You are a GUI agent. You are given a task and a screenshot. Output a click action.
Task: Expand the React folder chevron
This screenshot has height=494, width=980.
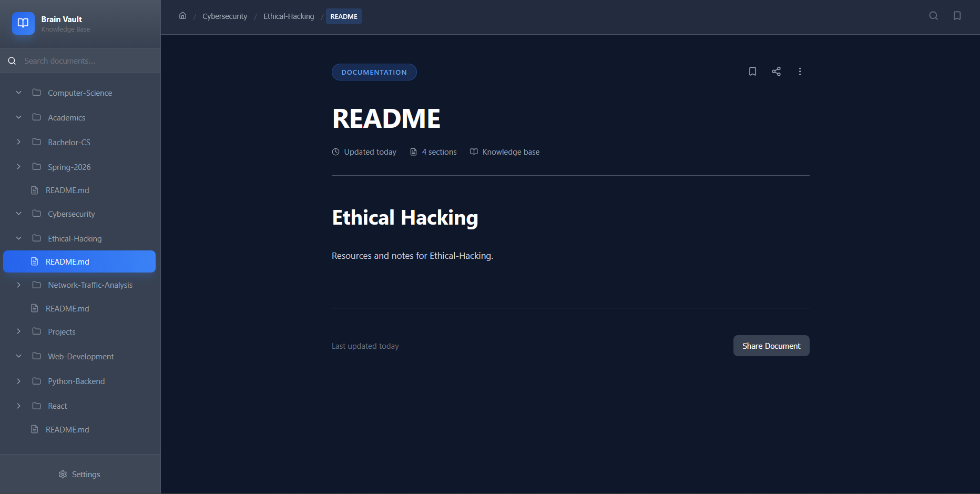tap(19, 406)
